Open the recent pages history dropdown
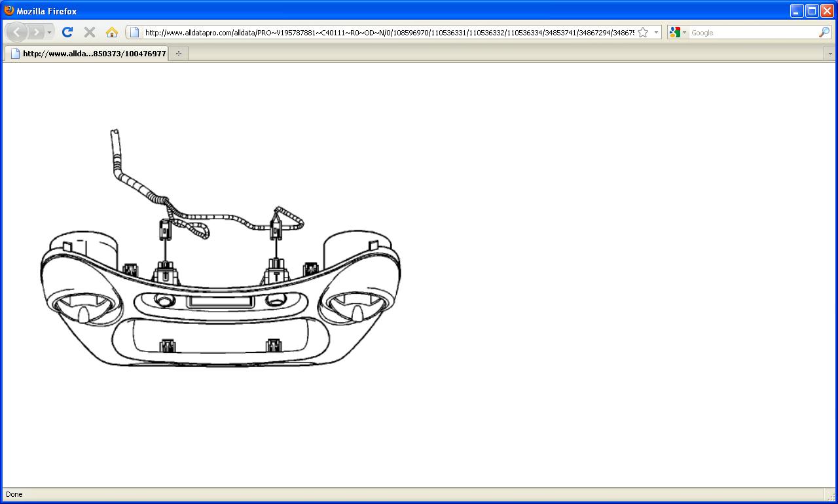838x504 pixels. coord(49,32)
